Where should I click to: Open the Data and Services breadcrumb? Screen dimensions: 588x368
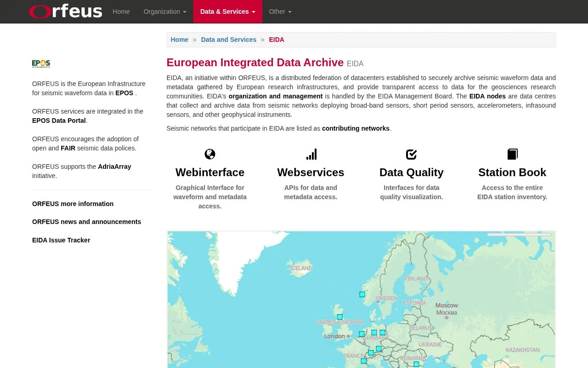coord(229,40)
